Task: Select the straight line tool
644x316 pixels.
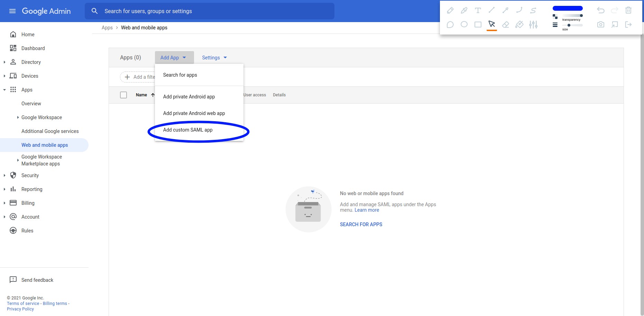Action: tap(491, 10)
